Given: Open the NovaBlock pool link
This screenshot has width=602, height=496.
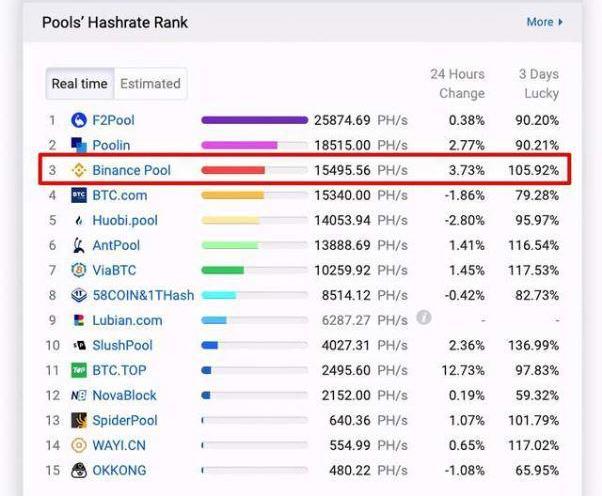Looking at the screenshot, I should tap(124, 395).
